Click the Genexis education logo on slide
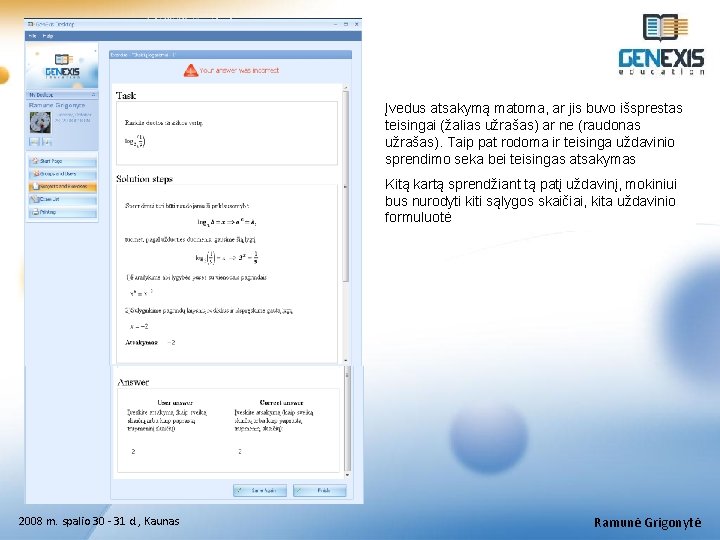Screen dimensions: 720x540 [x=661, y=45]
